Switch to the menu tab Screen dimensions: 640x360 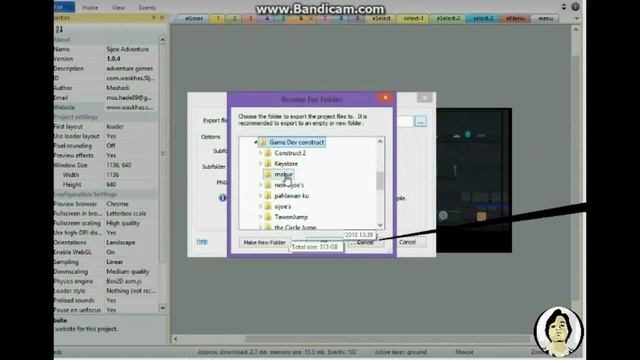(x=545, y=18)
